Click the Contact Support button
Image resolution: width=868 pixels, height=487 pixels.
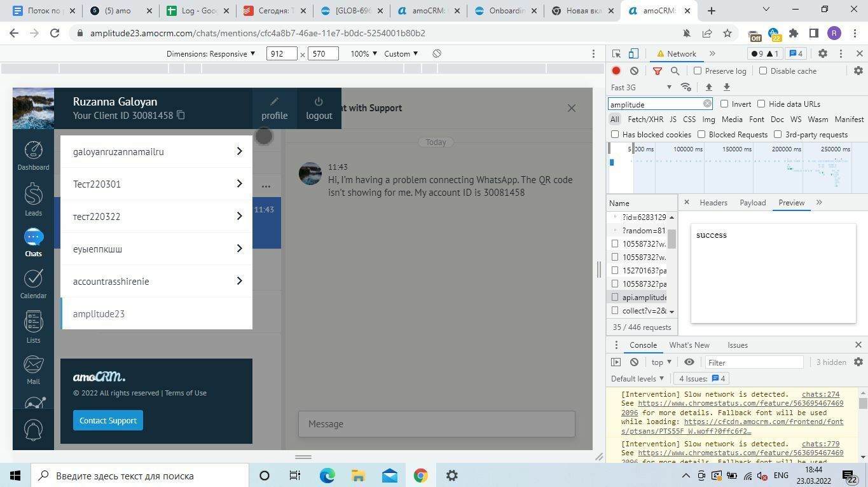108,420
